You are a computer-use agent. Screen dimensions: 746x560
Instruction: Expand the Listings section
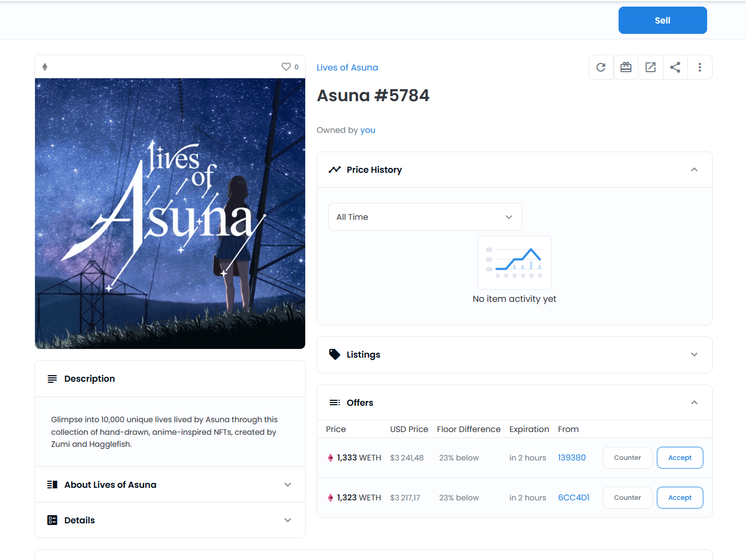click(x=694, y=354)
